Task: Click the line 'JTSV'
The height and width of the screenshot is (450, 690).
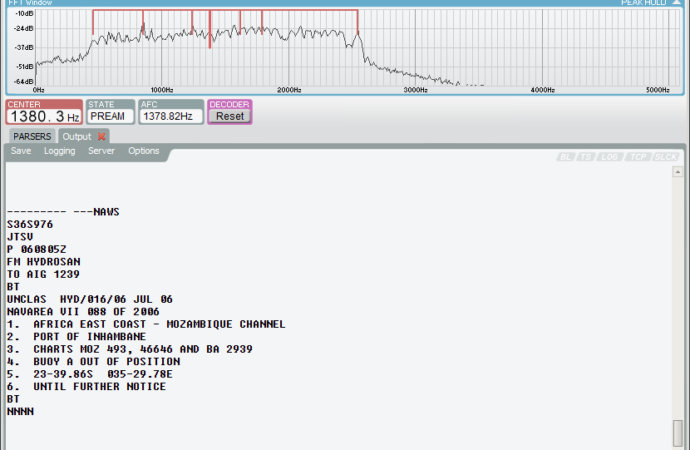Action: pos(20,237)
